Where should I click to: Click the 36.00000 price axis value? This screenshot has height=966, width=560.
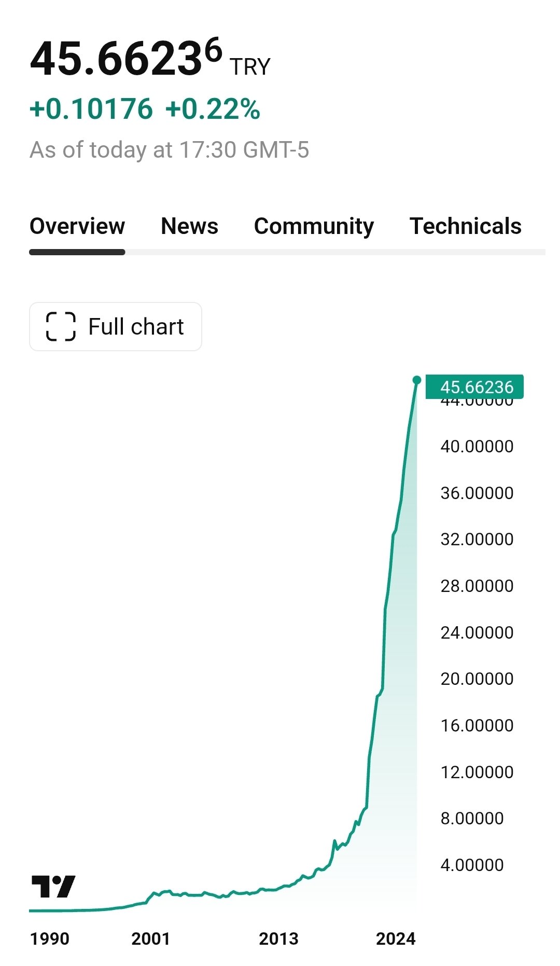click(477, 493)
